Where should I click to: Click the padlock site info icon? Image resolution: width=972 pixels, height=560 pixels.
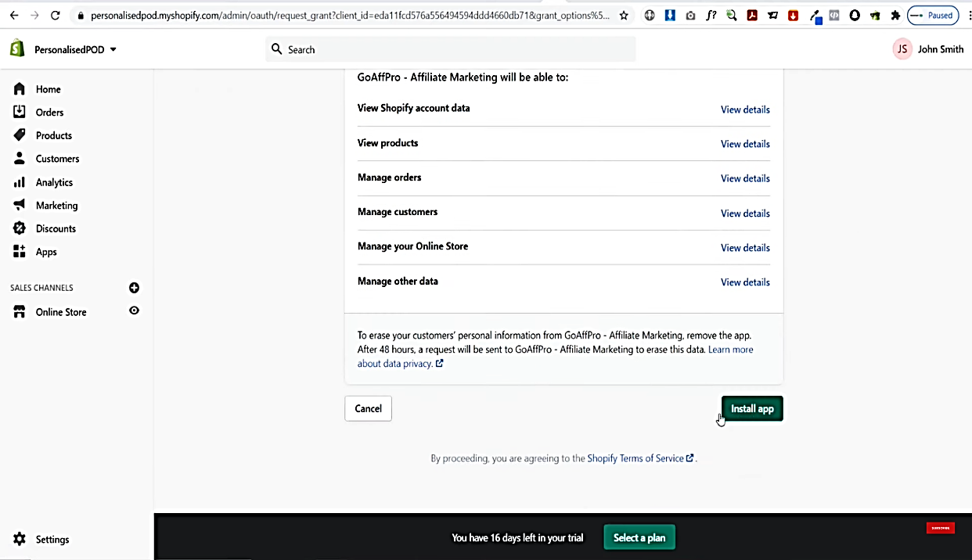pyautogui.click(x=80, y=15)
